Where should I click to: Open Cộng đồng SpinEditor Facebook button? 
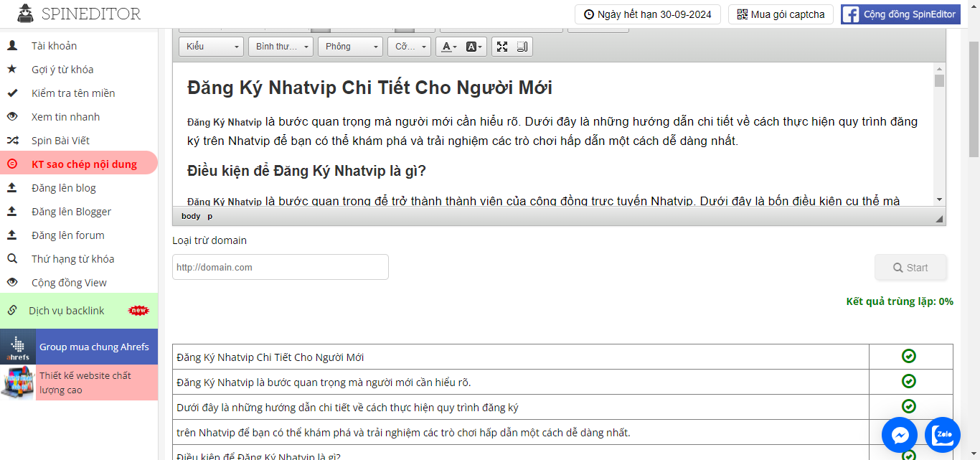click(x=900, y=14)
